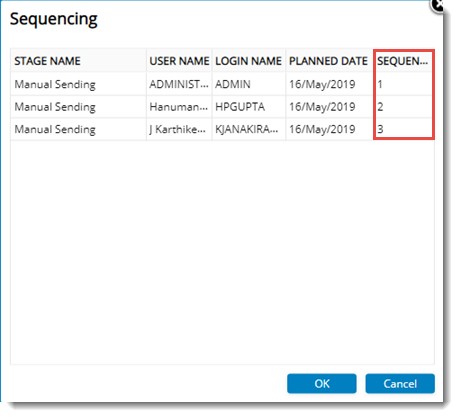
Task: Select third row's Manual Sending stage cell
Action: click(78, 129)
